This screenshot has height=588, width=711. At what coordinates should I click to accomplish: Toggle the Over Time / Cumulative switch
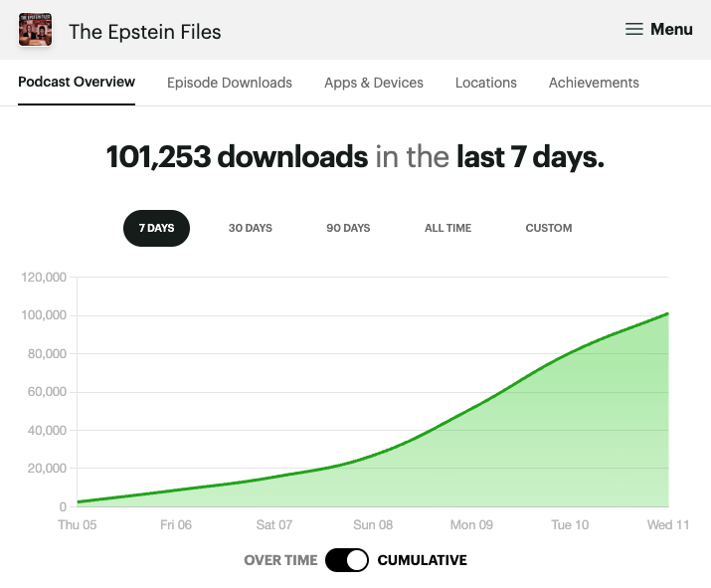coord(347,560)
